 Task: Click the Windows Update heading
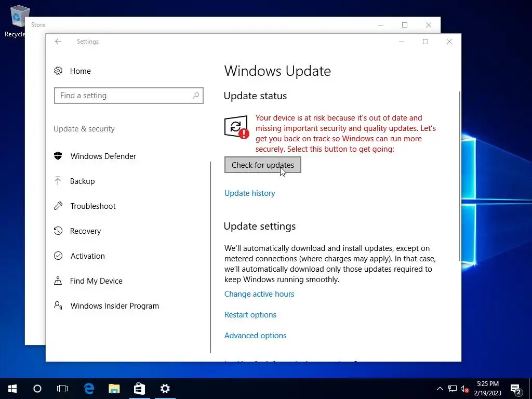[x=277, y=71]
